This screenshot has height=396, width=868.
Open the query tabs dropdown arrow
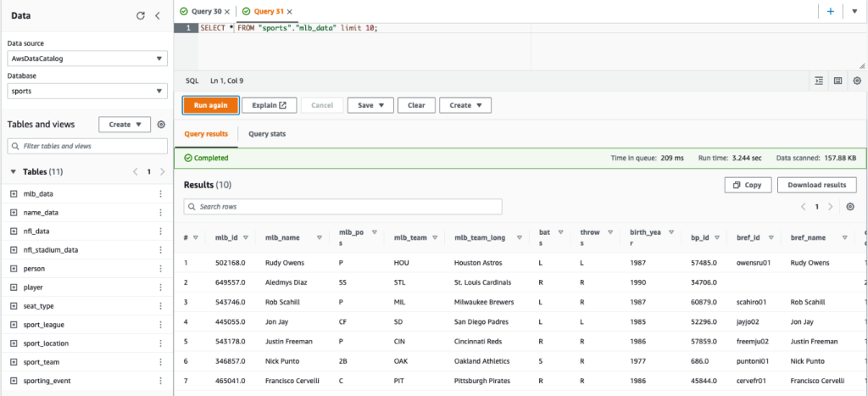(854, 11)
